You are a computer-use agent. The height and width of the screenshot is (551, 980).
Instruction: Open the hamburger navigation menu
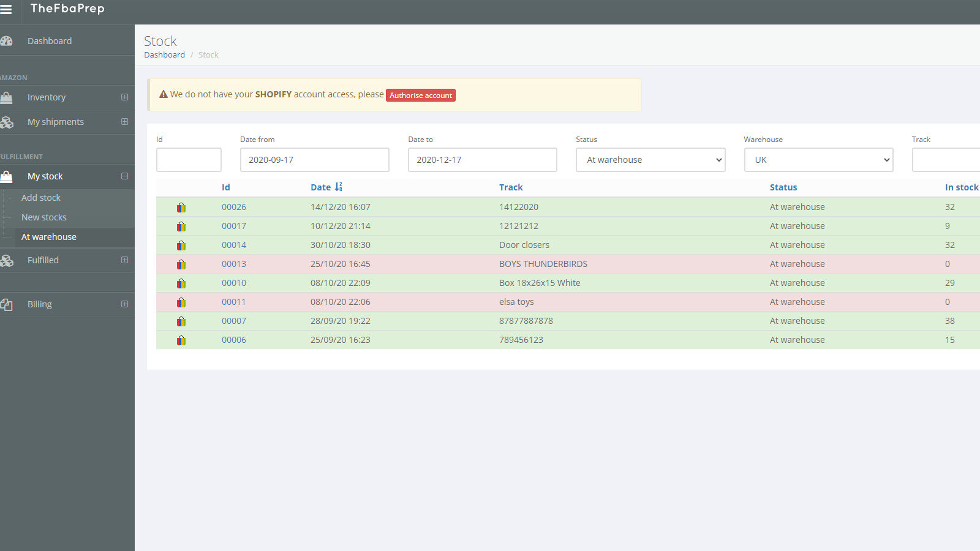pyautogui.click(x=7, y=10)
